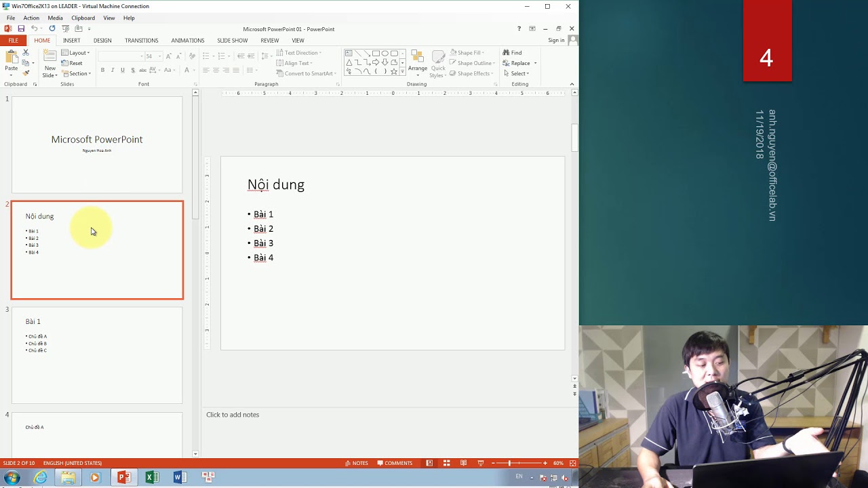Image resolution: width=868 pixels, height=488 pixels.
Task: Click the Paste icon
Action: 11,58
